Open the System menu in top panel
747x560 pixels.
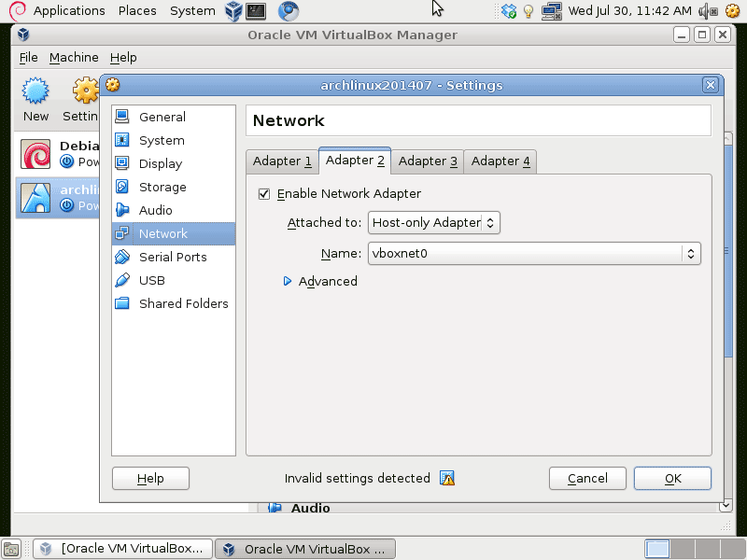pos(192,10)
